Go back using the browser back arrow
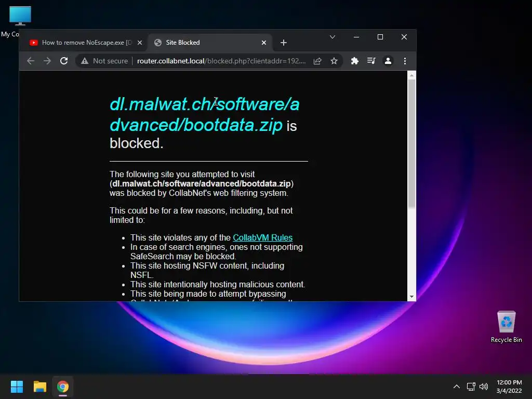Screen dimensions: 532x399 [x=31, y=61]
